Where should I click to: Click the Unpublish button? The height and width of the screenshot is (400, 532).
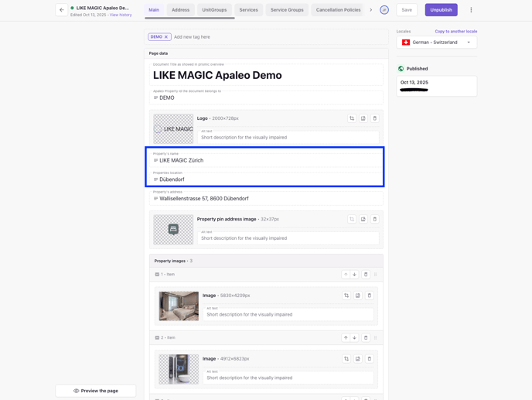[441, 10]
